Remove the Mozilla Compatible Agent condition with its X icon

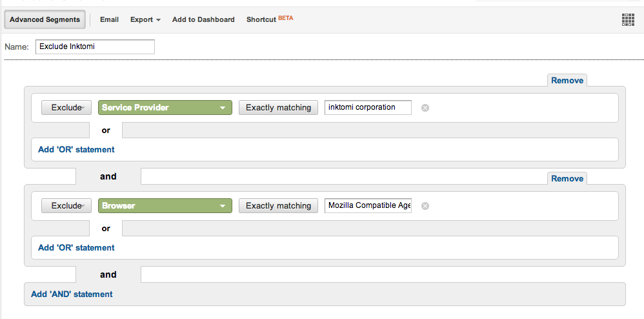(x=425, y=206)
